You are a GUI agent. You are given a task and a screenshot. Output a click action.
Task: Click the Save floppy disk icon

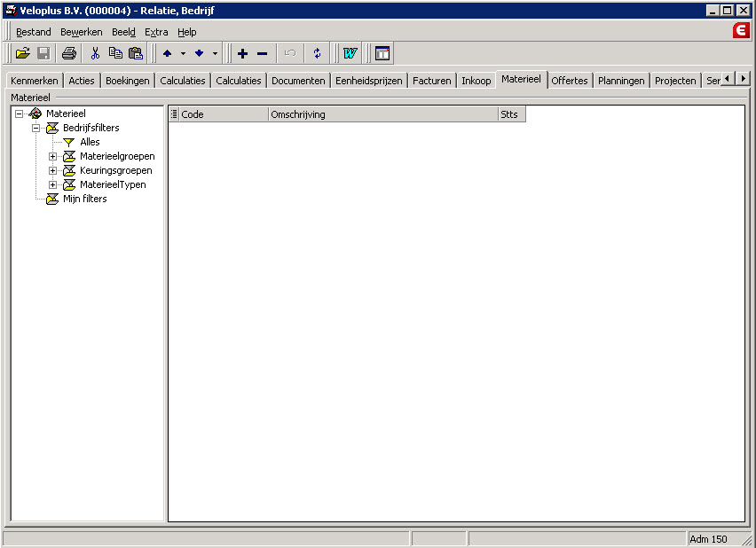43,53
